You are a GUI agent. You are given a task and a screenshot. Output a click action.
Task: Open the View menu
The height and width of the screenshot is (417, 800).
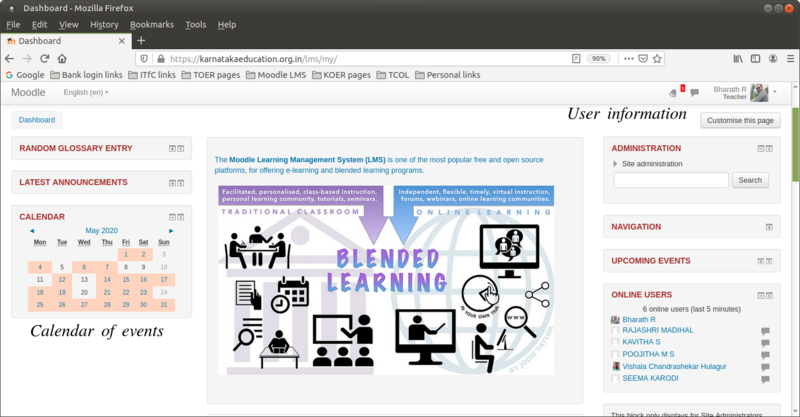point(68,24)
